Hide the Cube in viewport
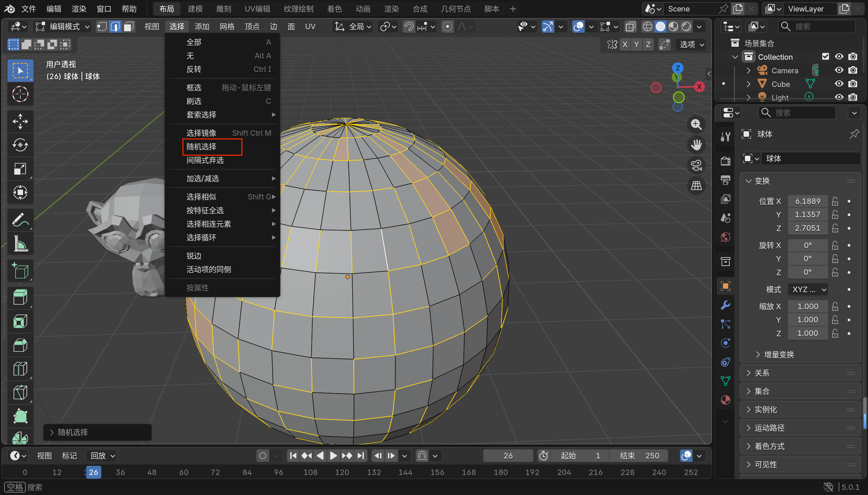The height and width of the screenshot is (495, 868). point(839,84)
